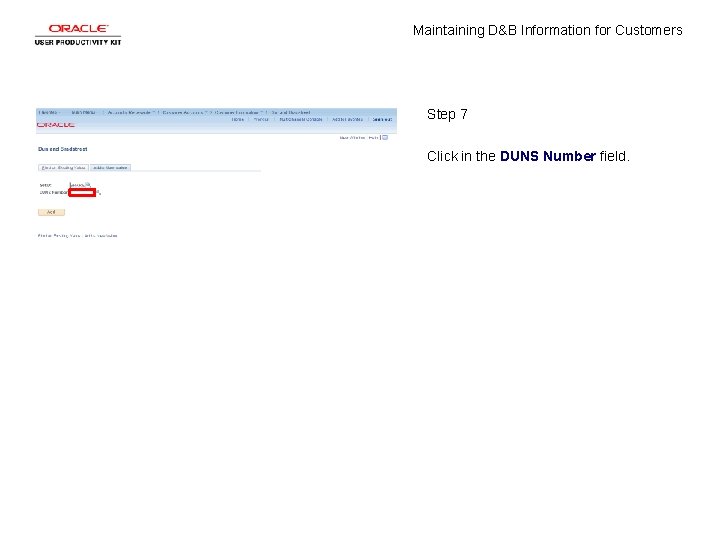Open the Help link
The height and width of the screenshot is (540, 720).
[373, 138]
